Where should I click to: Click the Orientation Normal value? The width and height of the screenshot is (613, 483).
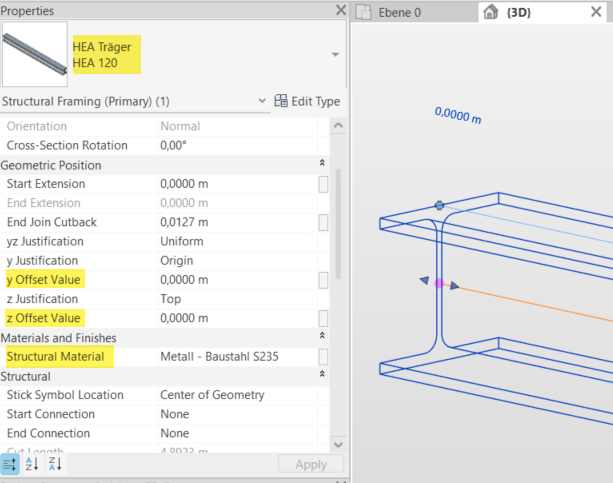point(238,126)
